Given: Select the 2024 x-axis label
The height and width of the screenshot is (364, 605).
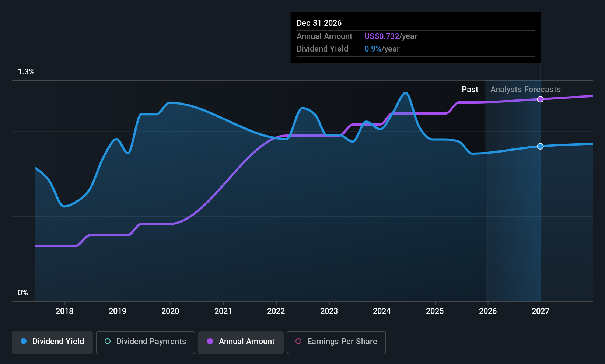Looking at the screenshot, I should [382, 311].
